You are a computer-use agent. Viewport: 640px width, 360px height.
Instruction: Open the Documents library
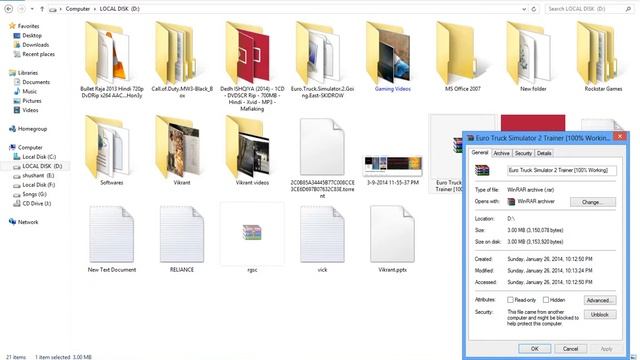tap(36, 82)
